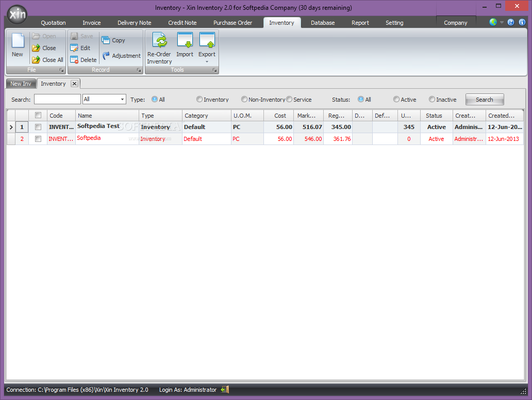Image resolution: width=532 pixels, height=400 pixels.
Task: Click the 361.76 regular price cell
Action: 338,139
